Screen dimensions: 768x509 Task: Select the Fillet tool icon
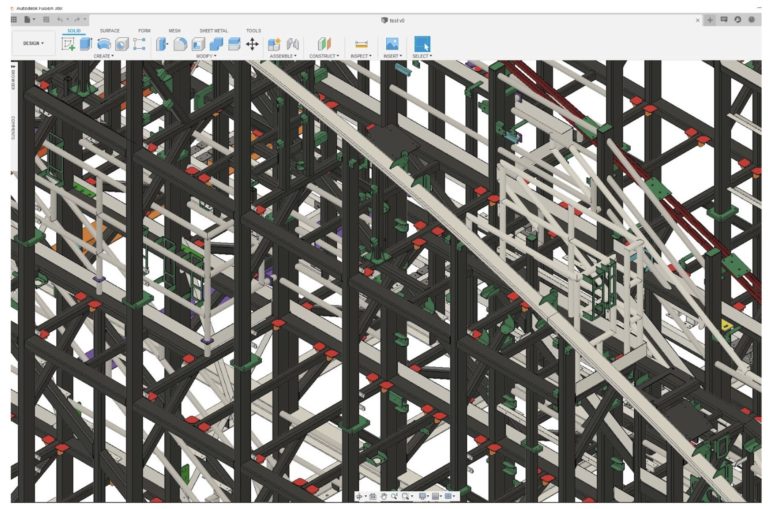click(180, 44)
